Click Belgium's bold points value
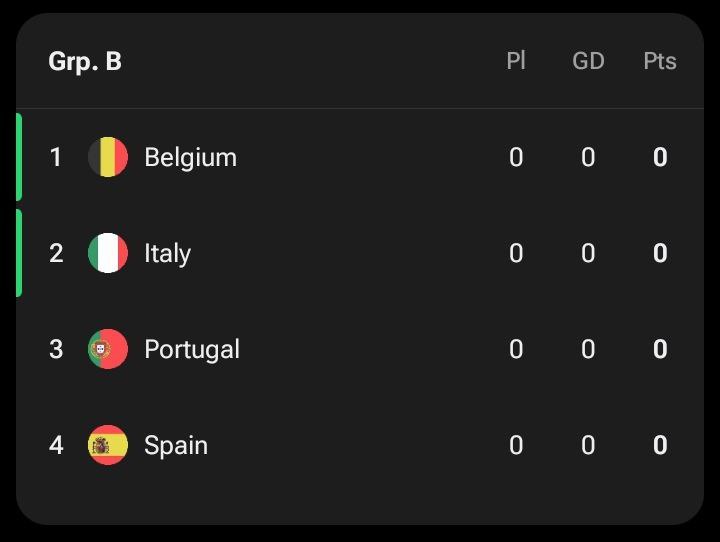The image size is (720, 542). [660, 157]
